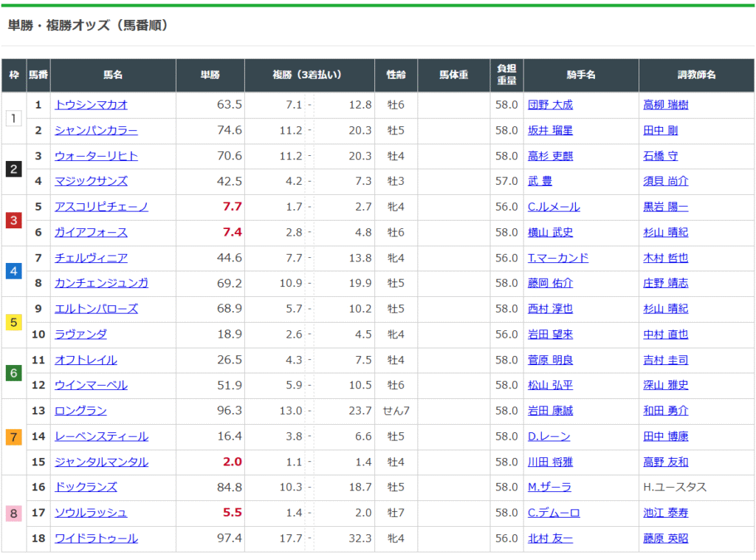This screenshot has width=756, height=560.
Task: Click the orange frame 7 badge
Action: tap(14, 437)
